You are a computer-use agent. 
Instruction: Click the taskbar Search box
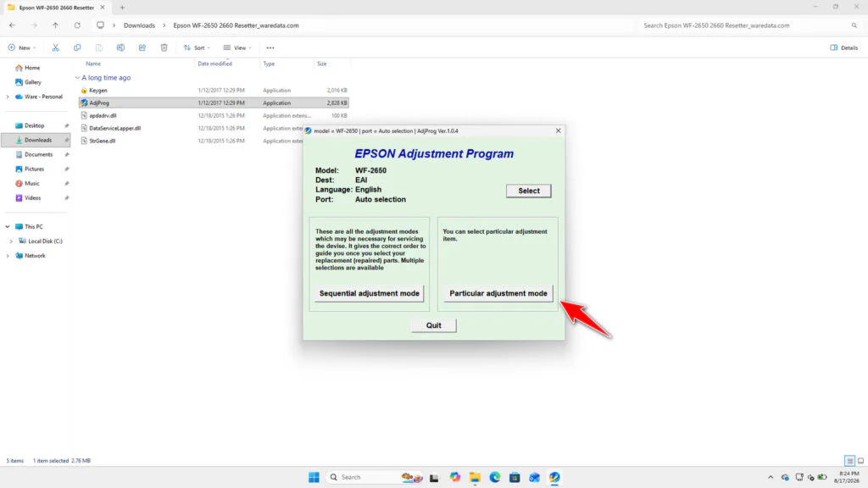(x=376, y=477)
